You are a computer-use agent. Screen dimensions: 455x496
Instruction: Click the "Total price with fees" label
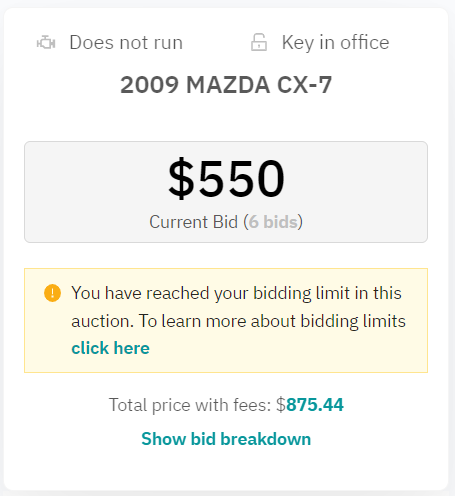coord(190,405)
